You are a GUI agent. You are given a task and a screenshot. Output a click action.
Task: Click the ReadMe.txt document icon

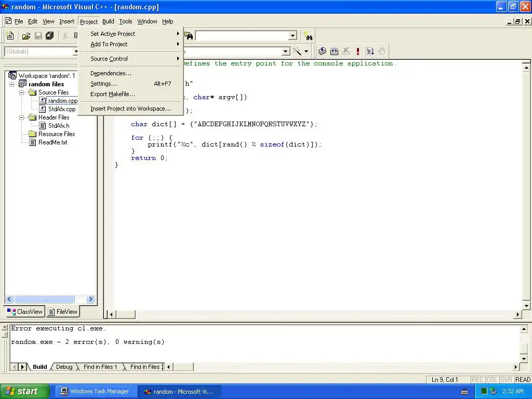(x=33, y=142)
